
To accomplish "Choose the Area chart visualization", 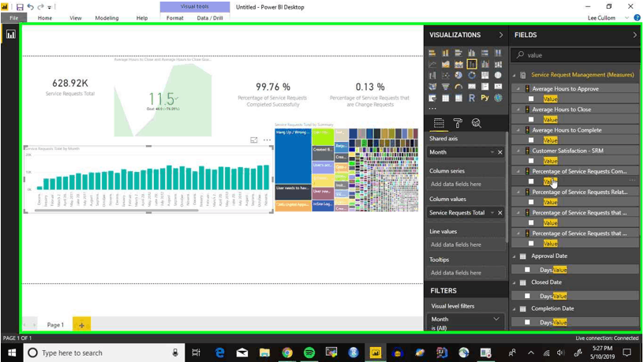I will coord(445,65).
